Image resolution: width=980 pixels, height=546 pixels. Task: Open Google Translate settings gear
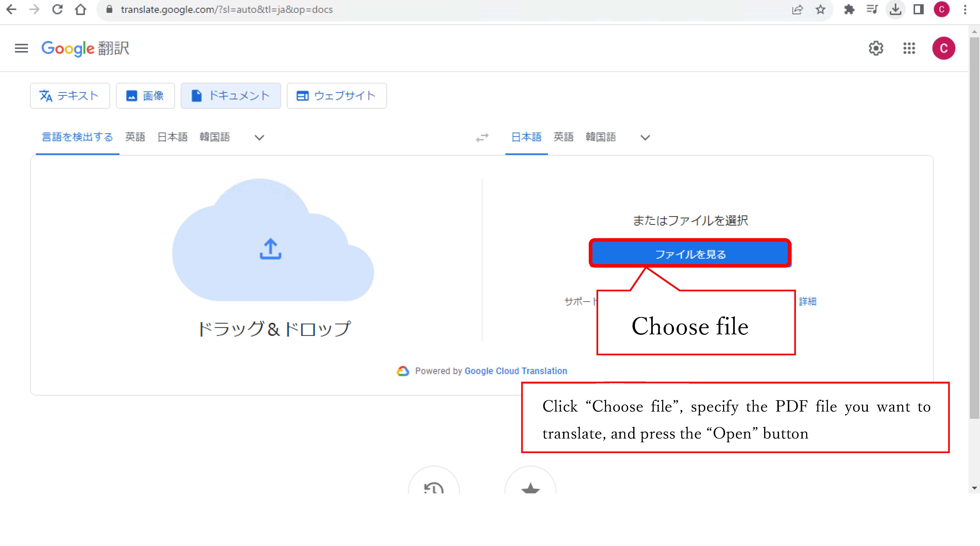(x=876, y=48)
